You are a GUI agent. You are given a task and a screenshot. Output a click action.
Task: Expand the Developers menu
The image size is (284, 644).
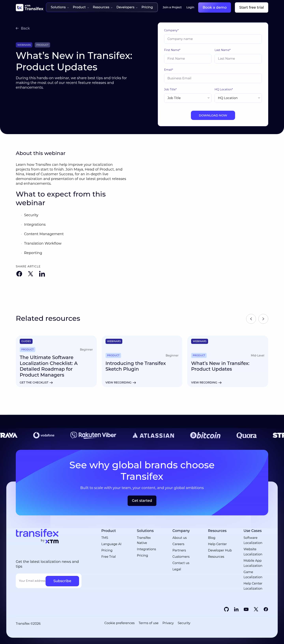click(x=127, y=7)
